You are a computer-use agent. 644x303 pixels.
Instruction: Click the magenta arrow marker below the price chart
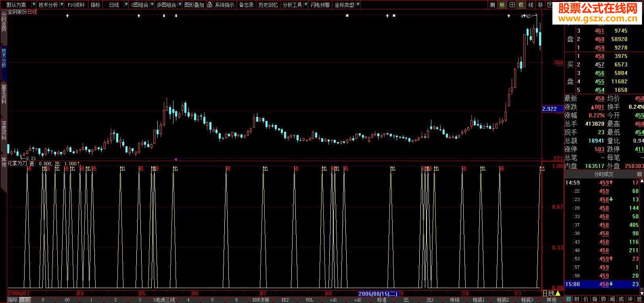coord(175,159)
